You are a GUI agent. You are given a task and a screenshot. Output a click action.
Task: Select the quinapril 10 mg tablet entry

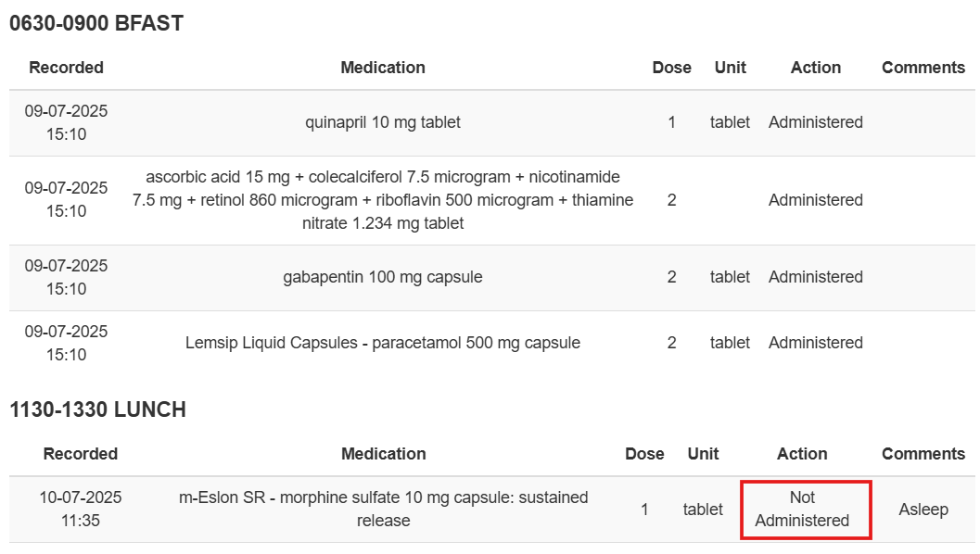[383, 122]
